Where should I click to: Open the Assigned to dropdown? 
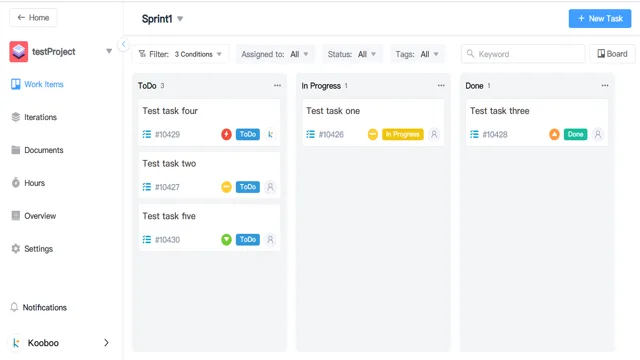click(275, 54)
